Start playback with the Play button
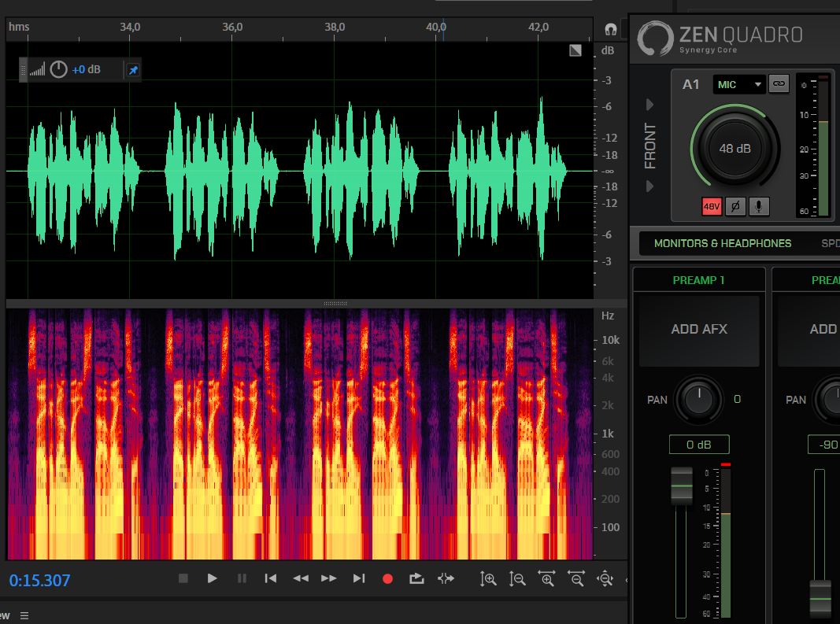The image size is (840, 624). coord(212,578)
